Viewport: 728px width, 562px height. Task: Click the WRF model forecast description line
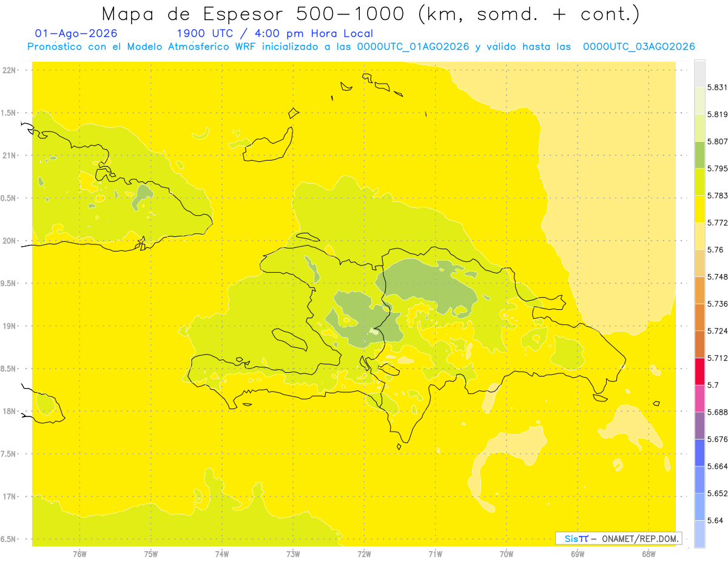tap(361, 47)
